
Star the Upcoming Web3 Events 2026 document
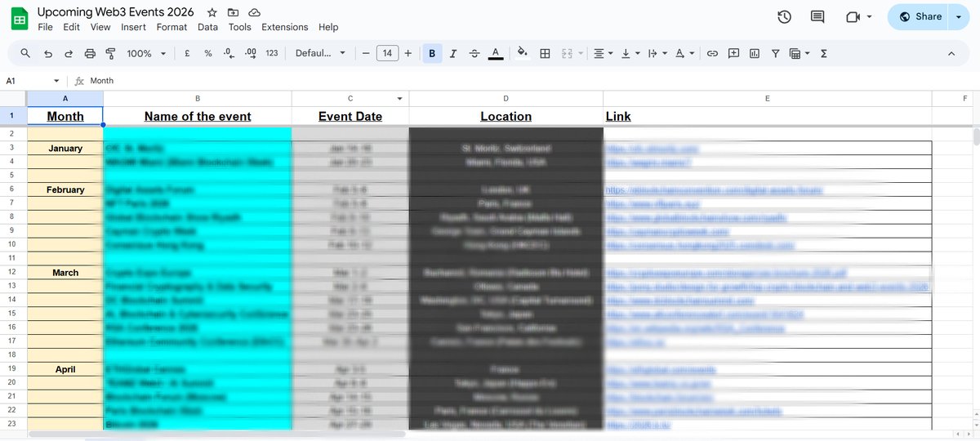212,13
